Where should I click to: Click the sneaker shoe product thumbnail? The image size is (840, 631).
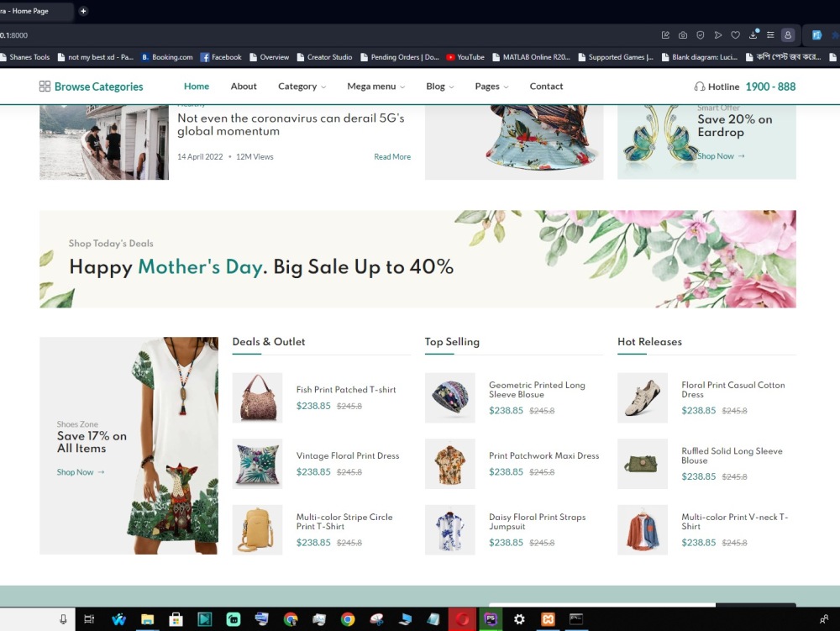pos(643,397)
